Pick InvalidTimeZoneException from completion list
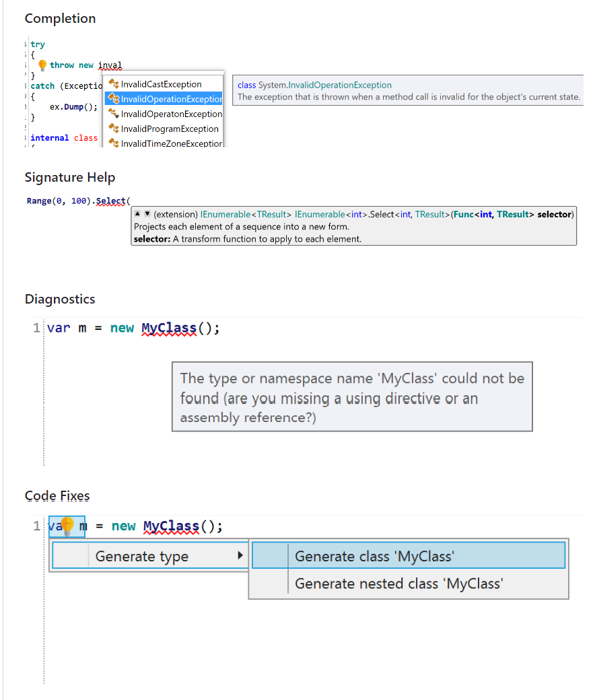This screenshot has width=595, height=700. pos(164,143)
